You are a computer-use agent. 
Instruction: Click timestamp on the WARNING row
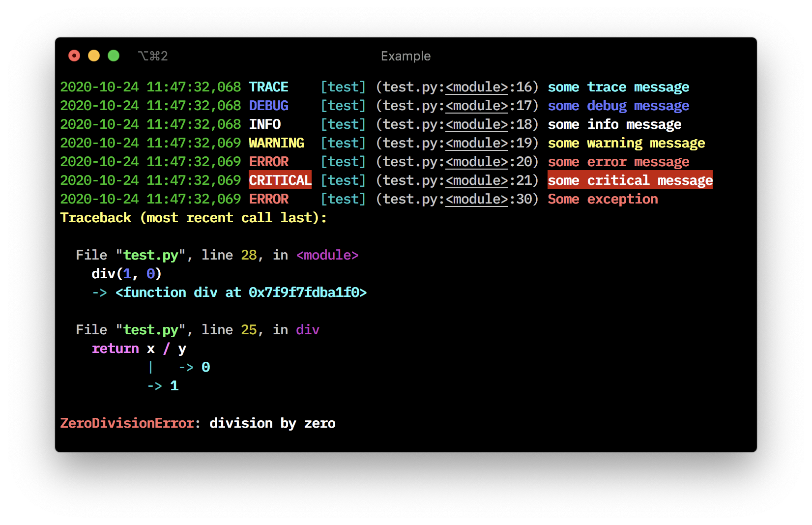pyautogui.click(x=150, y=143)
